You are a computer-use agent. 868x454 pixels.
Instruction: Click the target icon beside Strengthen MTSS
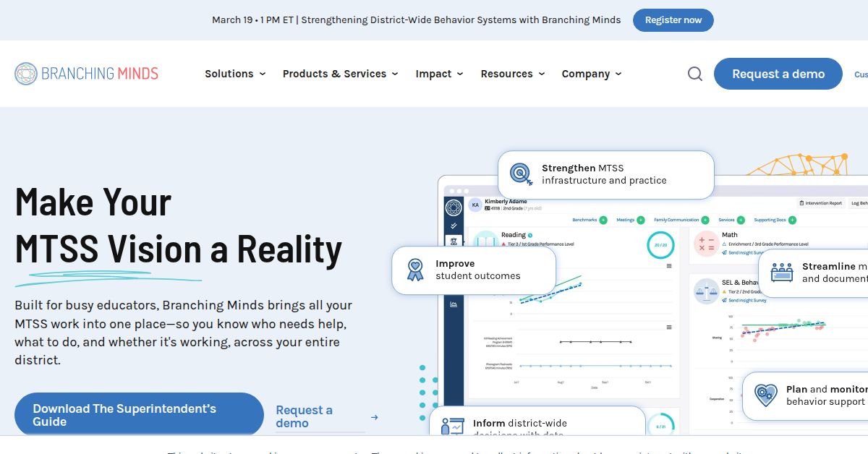pyautogui.click(x=519, y=174)
